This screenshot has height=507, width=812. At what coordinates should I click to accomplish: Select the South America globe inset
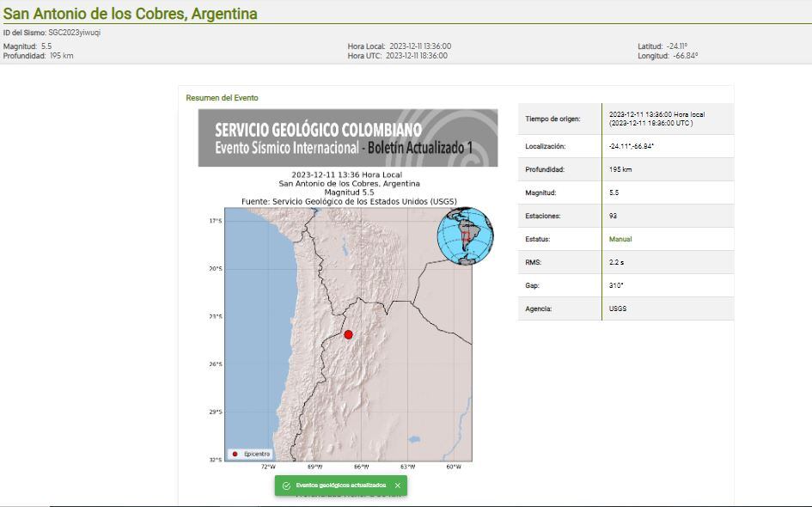point(464,239)
